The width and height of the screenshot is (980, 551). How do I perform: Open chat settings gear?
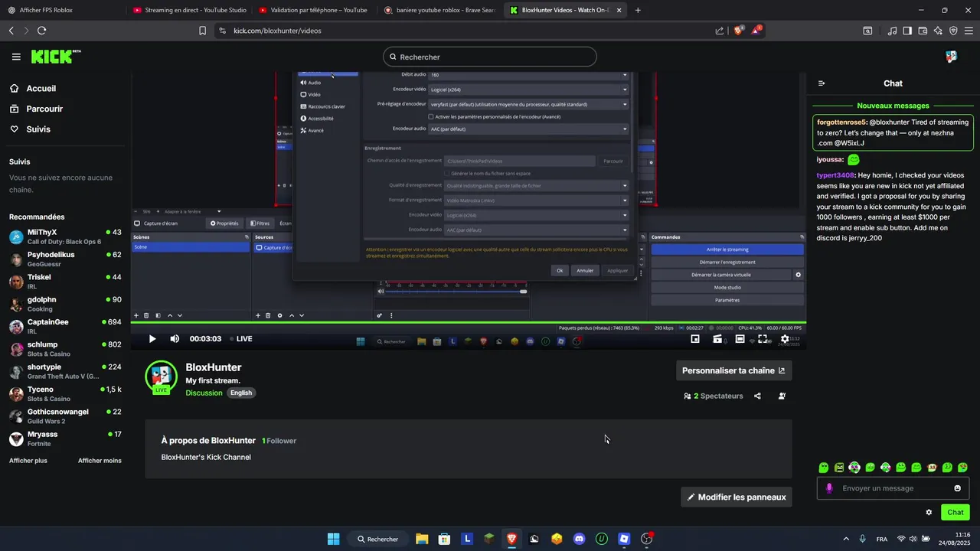(x=929, y=512)
